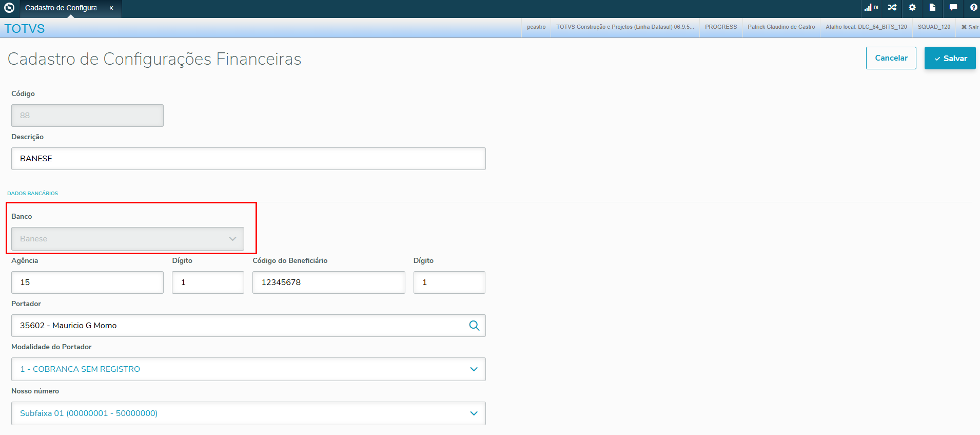The height and width of the screenshot is (435, 980).
Task: Click the Portador search magnifier icon
Action: (x=474, y=326)
